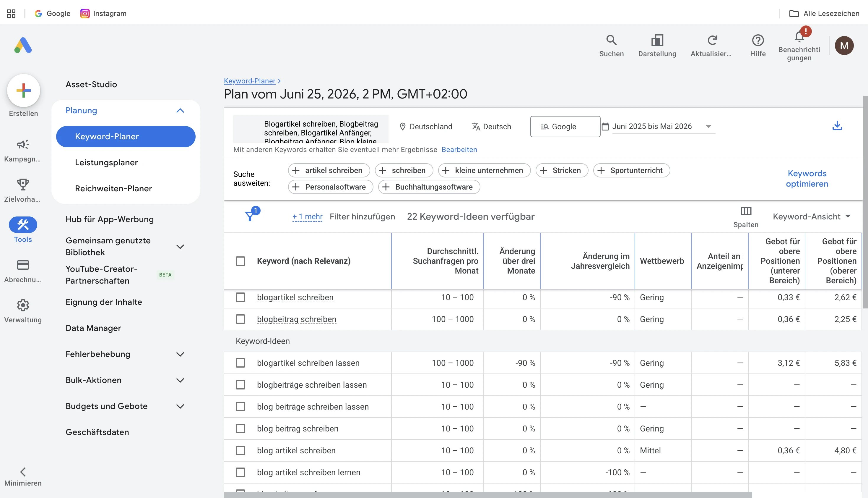Viewport: 868px width, 498px height.
Task: Click the Google Ads logo
Action: click(x=23, y=45)
